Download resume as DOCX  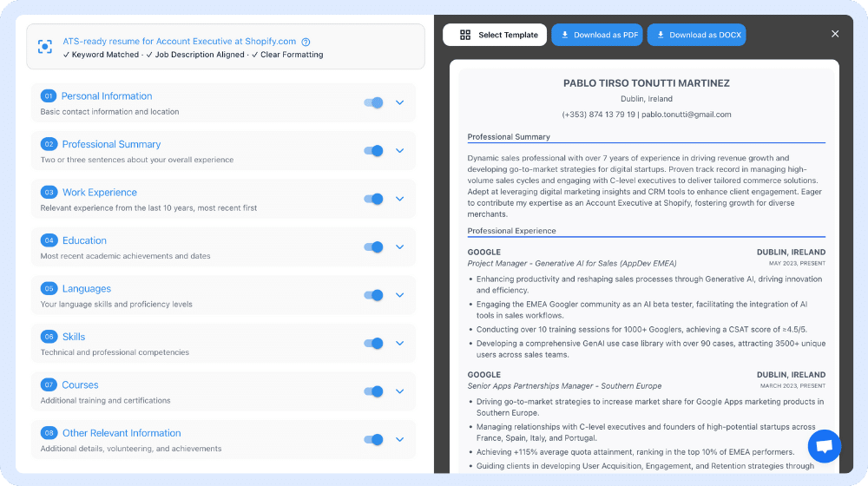point(696,35)
